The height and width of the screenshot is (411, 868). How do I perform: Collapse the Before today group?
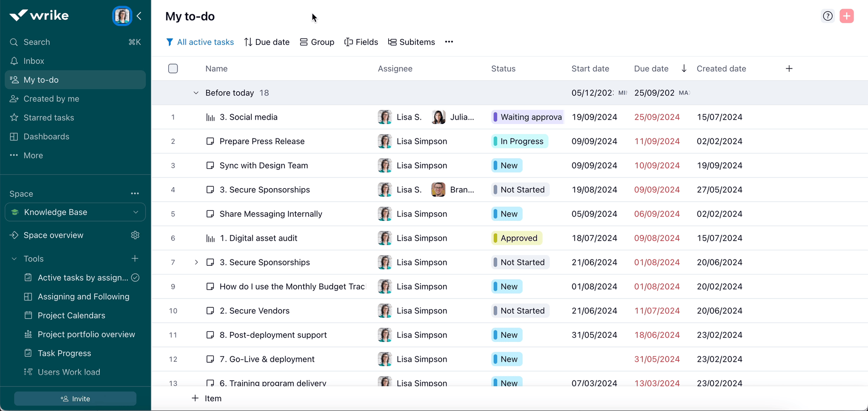click(x=196, y=93)
